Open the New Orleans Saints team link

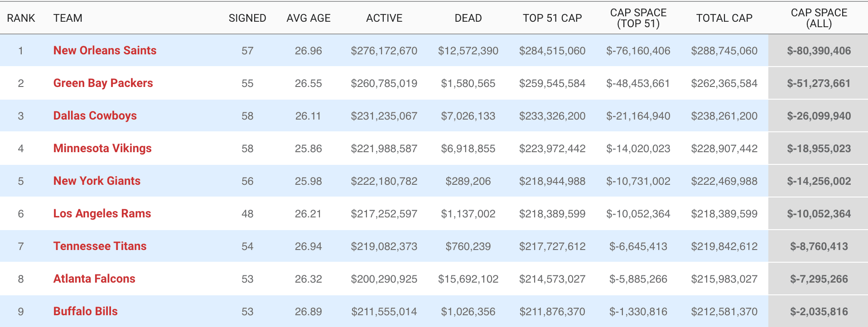105,50
